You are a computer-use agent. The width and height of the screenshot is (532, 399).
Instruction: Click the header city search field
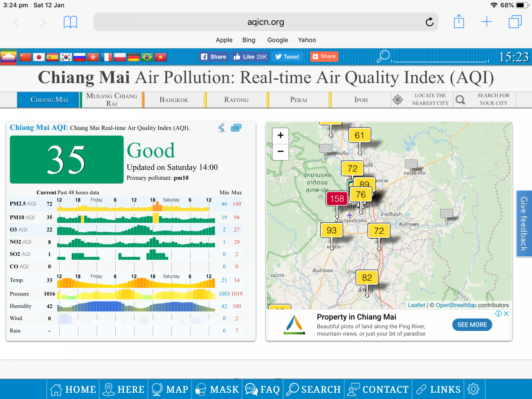440,56
